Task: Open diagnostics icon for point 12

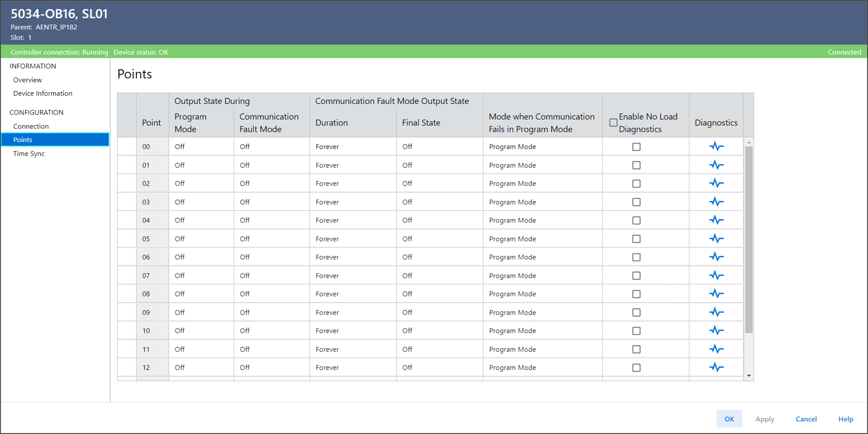Action: [x=716, y=367]
